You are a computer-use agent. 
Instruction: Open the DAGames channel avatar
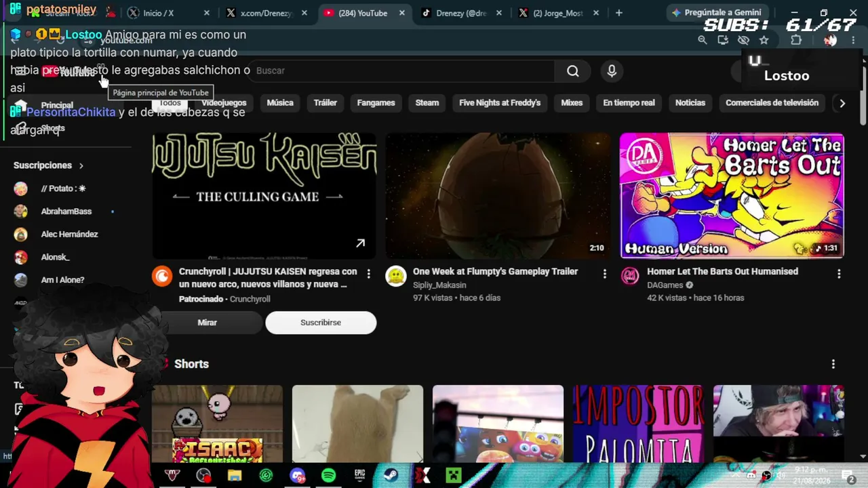tap(630, 277)
